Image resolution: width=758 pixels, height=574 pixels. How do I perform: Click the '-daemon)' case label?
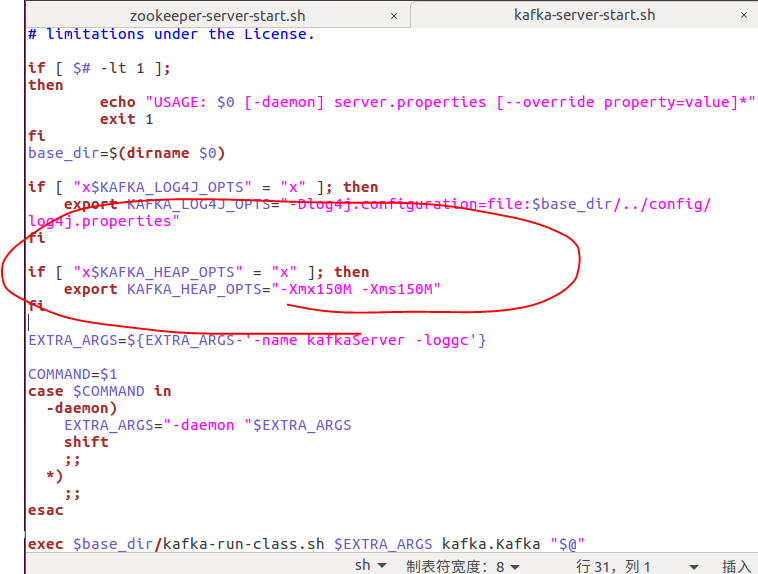coord(82,408)
